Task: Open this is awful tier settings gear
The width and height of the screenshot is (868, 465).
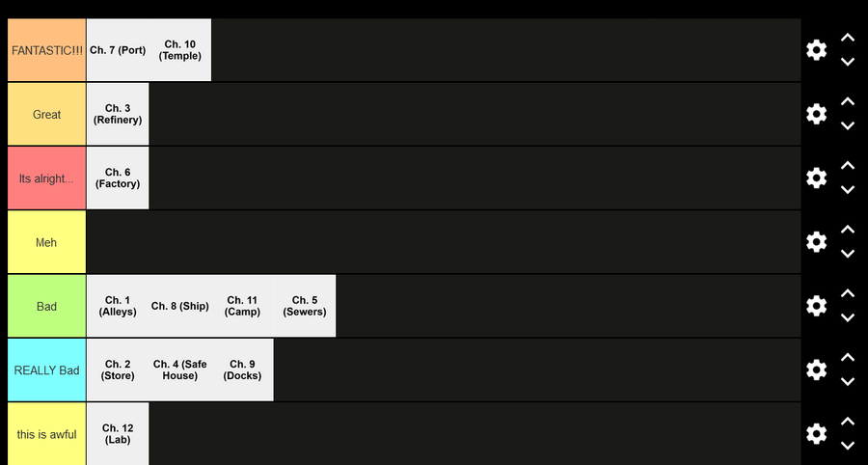Action: click(x=816, y=433)
